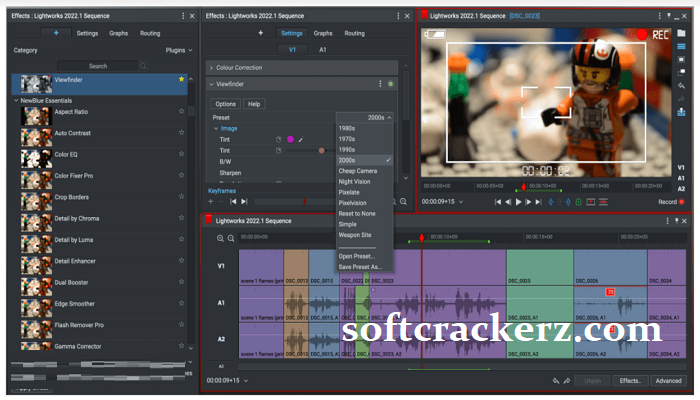Screen dimensions: 700x400
Task: Click the Effects.. button in timeline
Action: pyautogui.click(x=630, y=381)
